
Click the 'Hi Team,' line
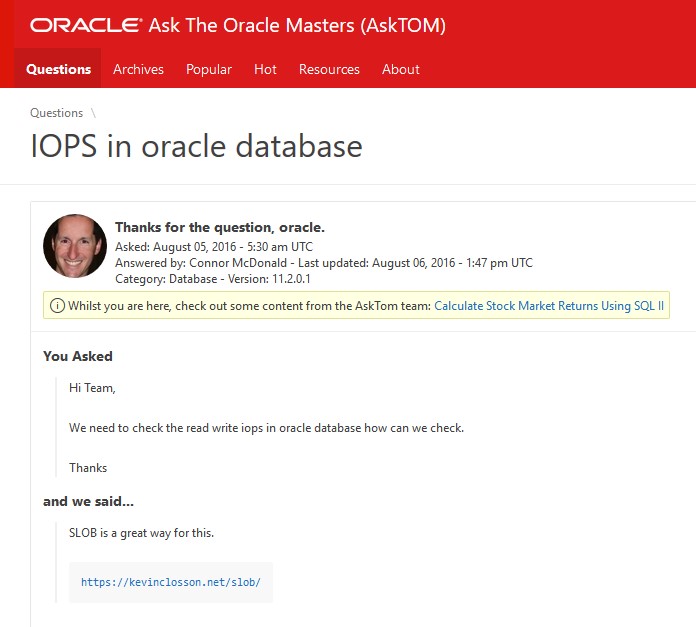click(92, 388)
